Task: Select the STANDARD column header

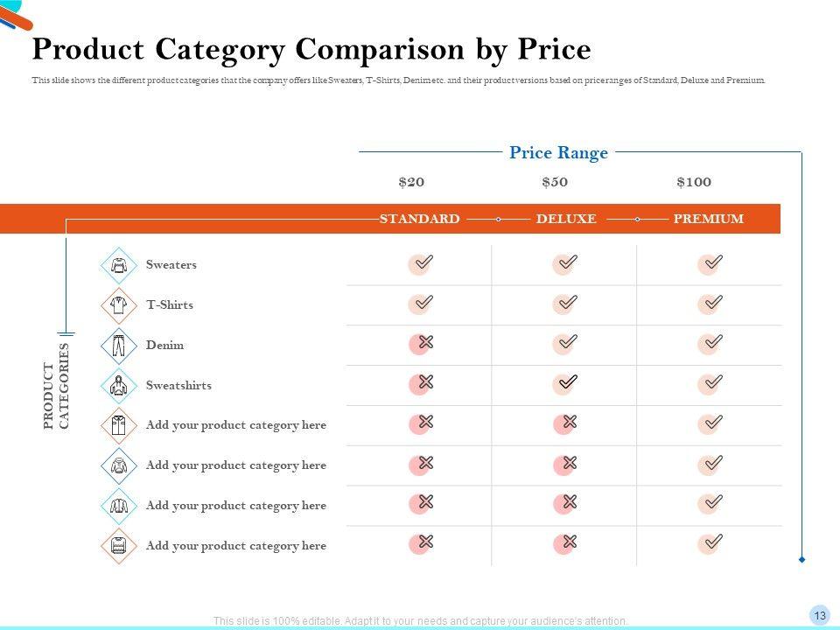Action: 419,219
